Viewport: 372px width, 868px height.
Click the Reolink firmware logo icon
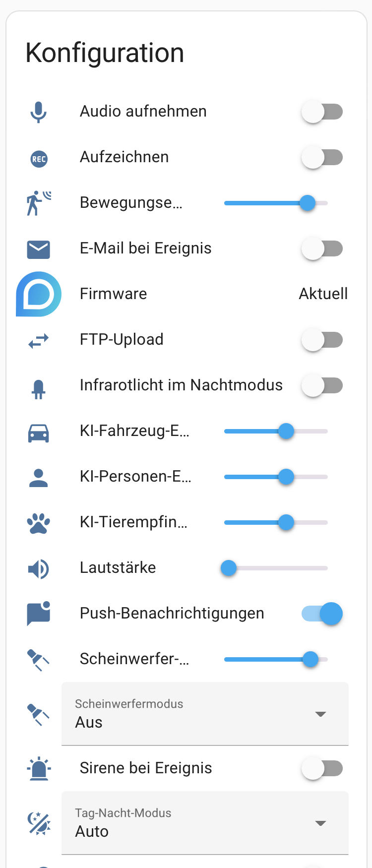pyautogui.click(x=39, y=294)
